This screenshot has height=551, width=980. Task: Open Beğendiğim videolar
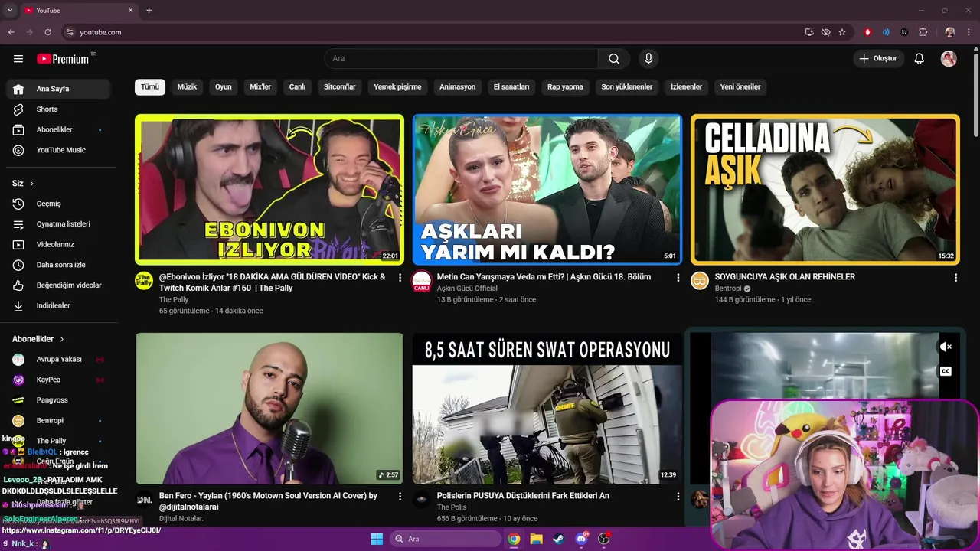click(x=58, y=285)
